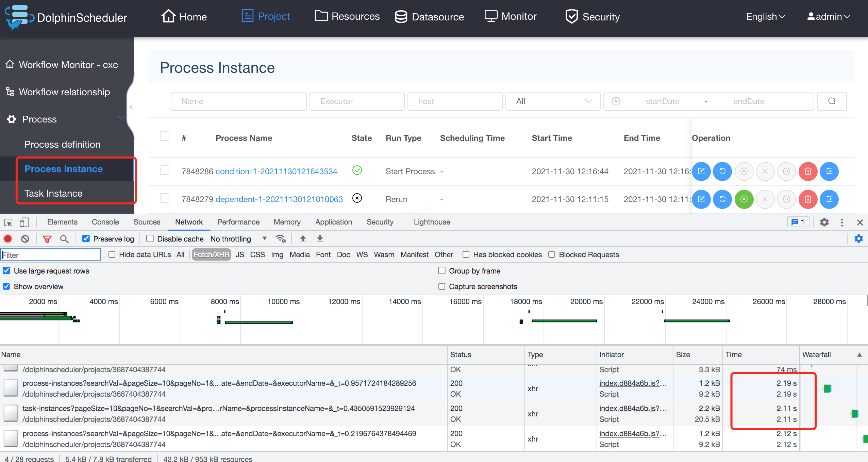Open network search magnifier
The width and height of the screenshot is (868, 462).
(64, 239)
